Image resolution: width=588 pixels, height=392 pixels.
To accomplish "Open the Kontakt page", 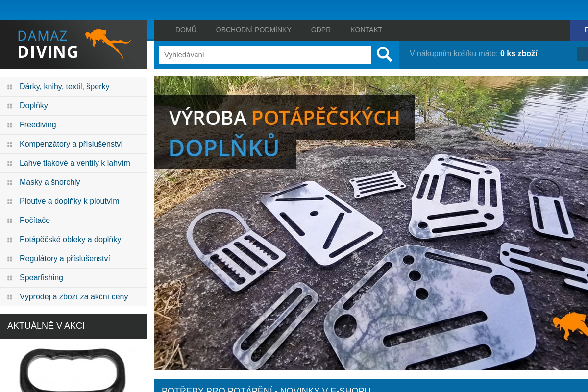I will [x=366, y=30].
